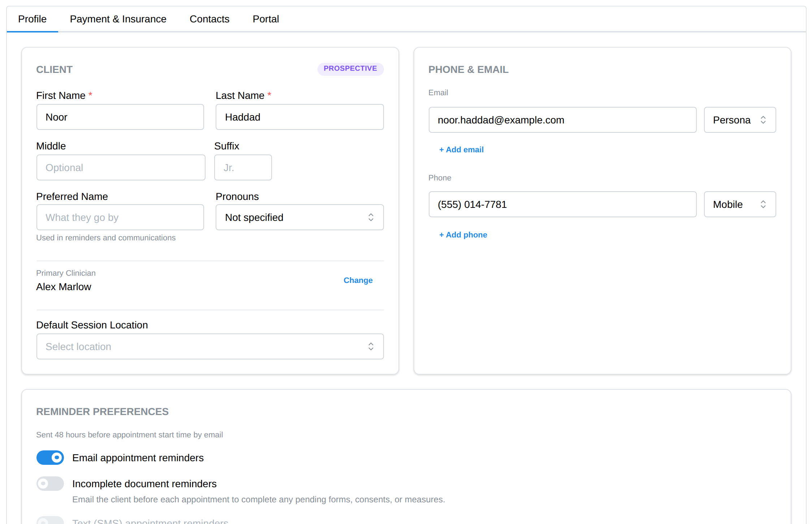
Task: Open the email type Persona dropdown
Action: click(740, 120)
